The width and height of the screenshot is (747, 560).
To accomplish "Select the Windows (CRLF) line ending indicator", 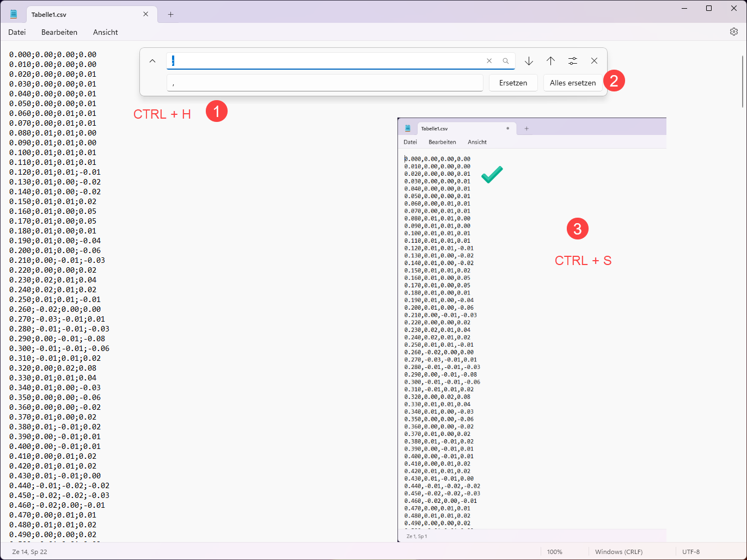I will (619, 551).
